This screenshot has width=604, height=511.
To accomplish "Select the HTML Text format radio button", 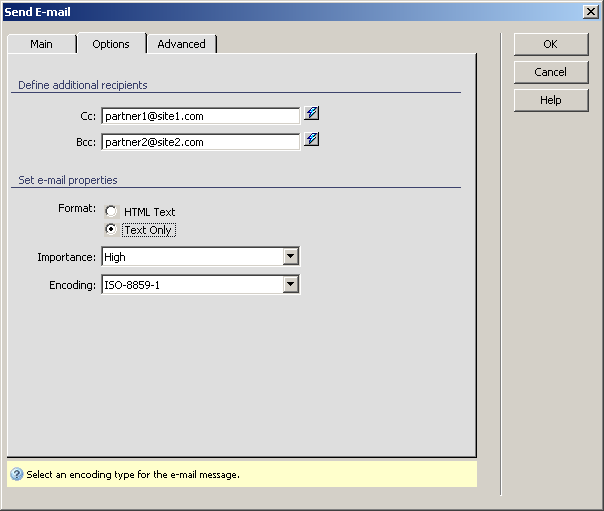I will point(111,212).
